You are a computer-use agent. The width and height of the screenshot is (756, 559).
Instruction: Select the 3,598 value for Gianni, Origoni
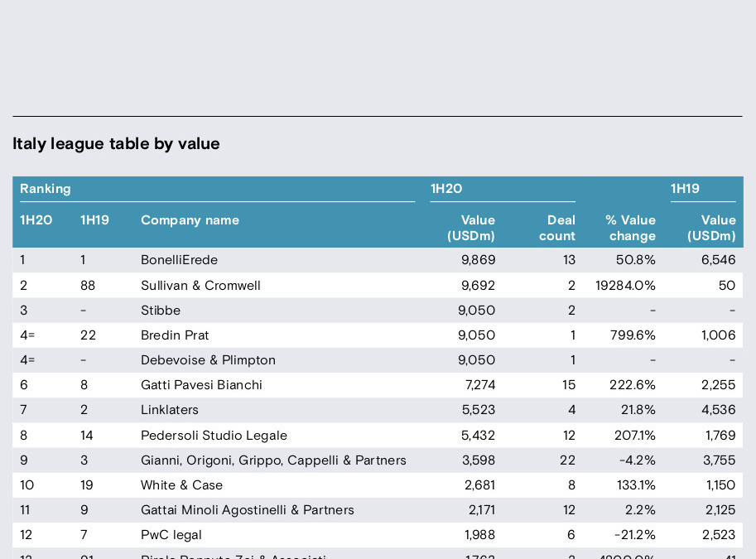479,460
